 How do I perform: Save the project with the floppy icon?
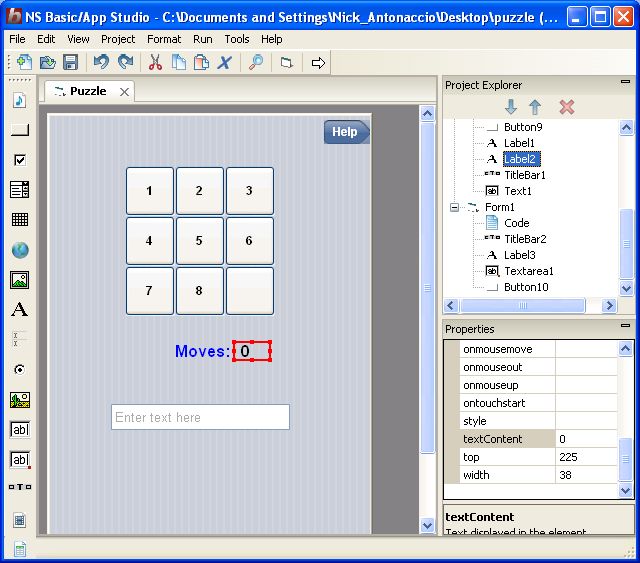click(x=71, y=62)
